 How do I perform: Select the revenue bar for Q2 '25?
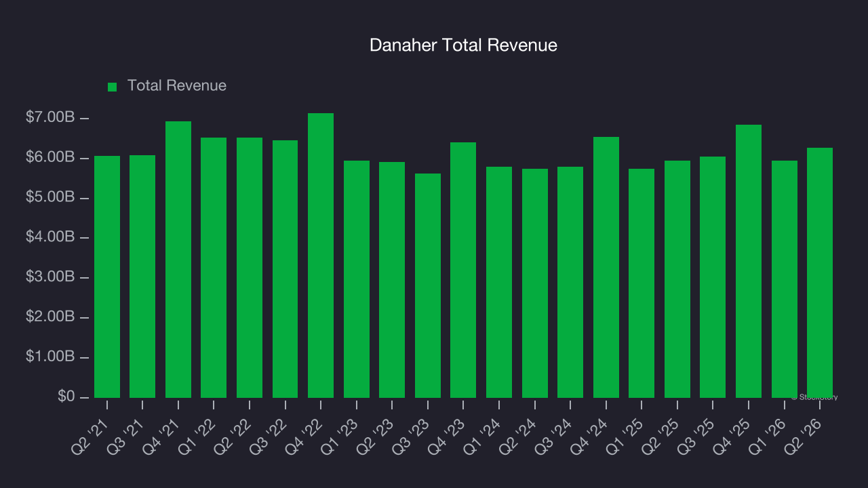tap(677, 279)
